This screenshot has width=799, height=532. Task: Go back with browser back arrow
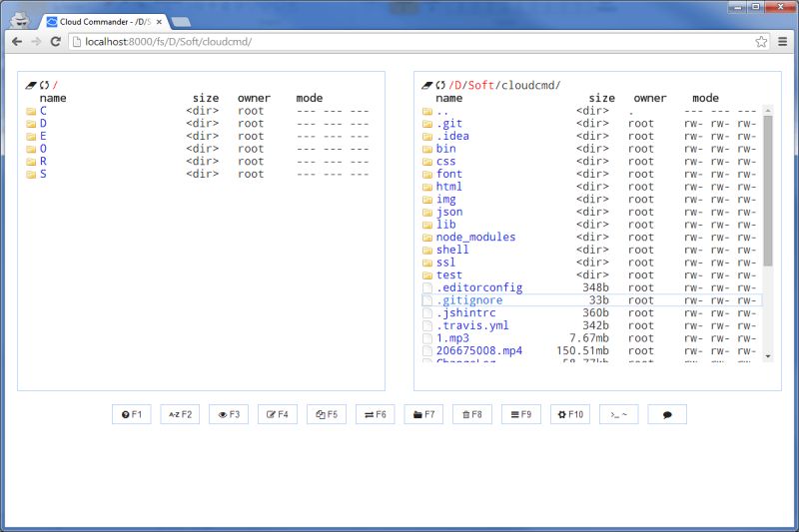coord(17,42)
